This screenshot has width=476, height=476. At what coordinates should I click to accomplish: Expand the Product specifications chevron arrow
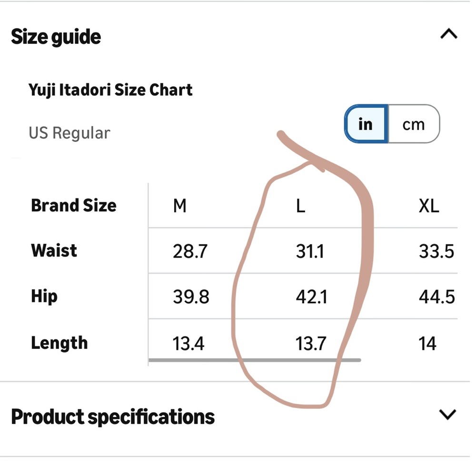(x=448, y=415)
